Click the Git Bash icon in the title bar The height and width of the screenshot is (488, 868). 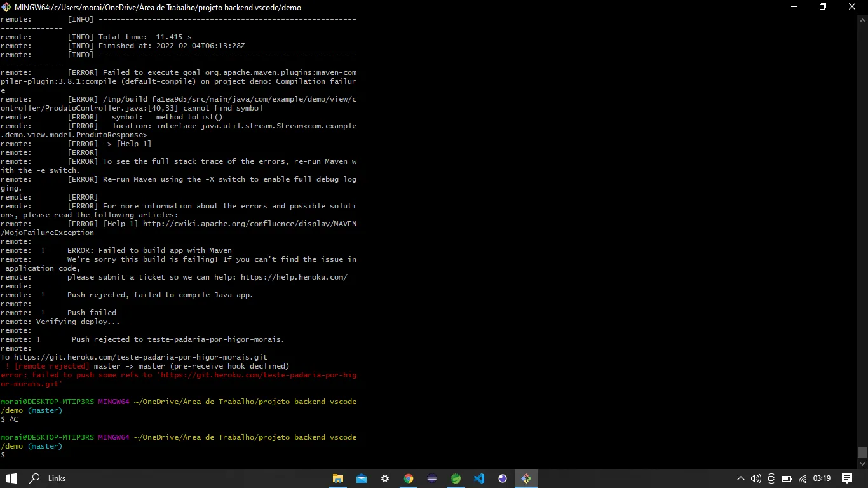tap(7, 7)
